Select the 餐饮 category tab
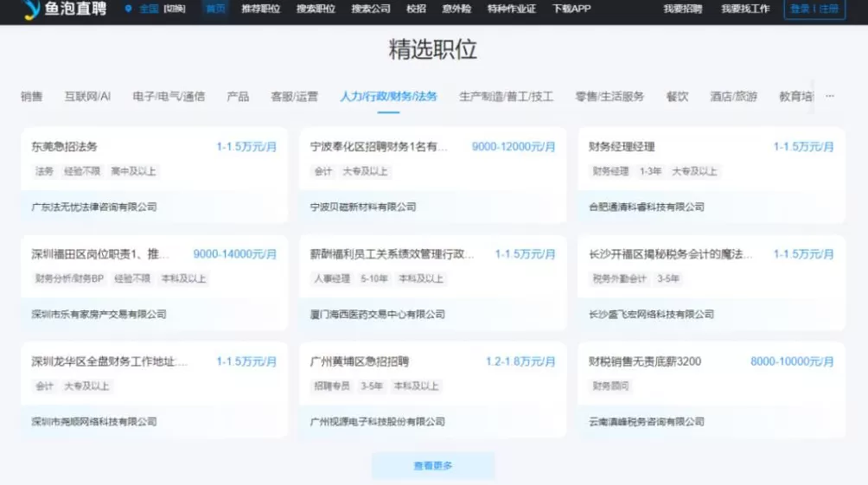The image size is (868, 485). pyautogui.click(x=678, y=96)
